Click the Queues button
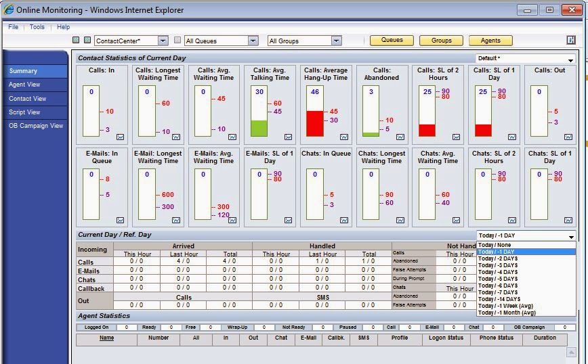 pos(392,40)
